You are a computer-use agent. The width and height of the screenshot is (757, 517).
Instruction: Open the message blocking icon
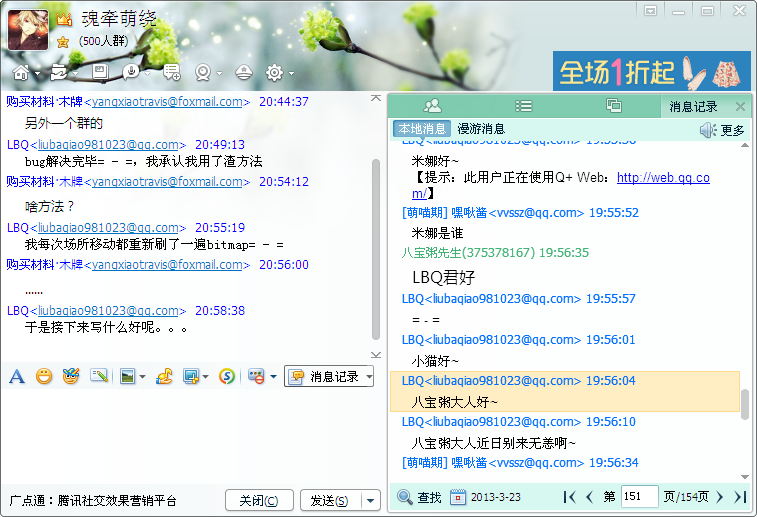[x=256, y=376]
